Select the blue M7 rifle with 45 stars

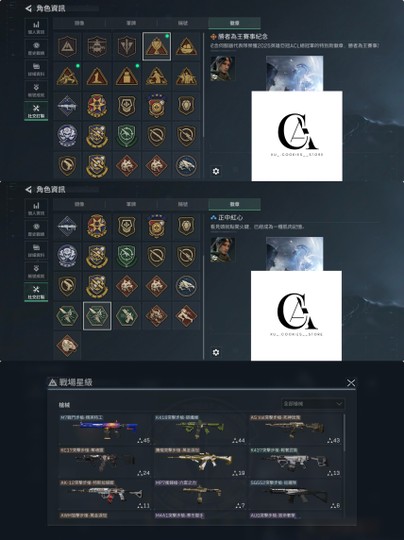pos(105,429)
